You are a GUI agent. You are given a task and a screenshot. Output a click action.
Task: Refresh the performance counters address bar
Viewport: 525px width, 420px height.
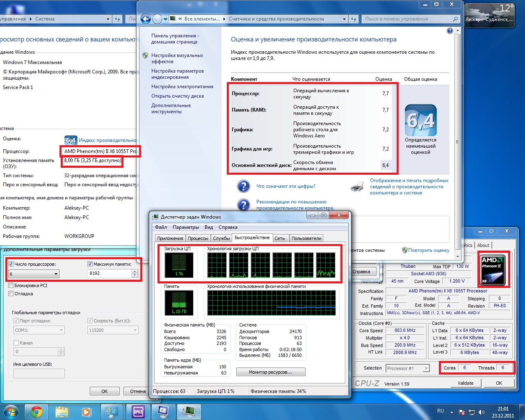point(354,19)
